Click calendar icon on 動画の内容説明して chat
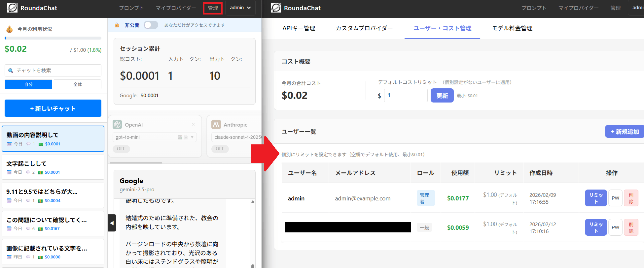This screenshot has width=644, height=268. (x=9, y=144)
